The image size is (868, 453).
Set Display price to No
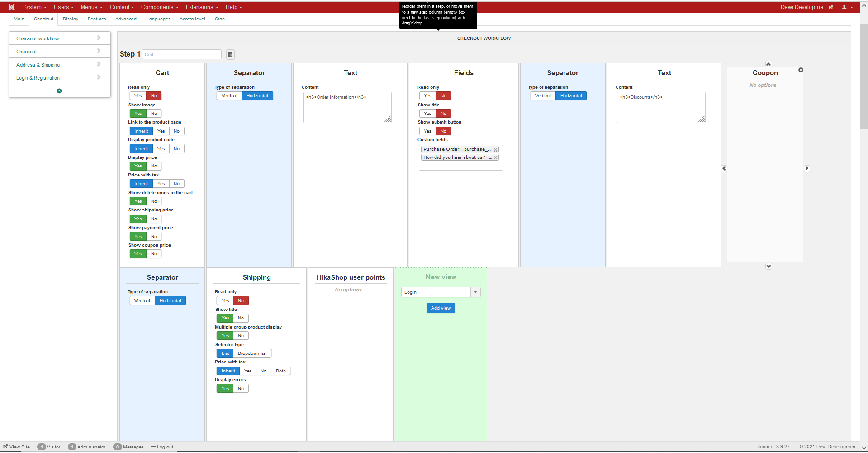(154, 166)
